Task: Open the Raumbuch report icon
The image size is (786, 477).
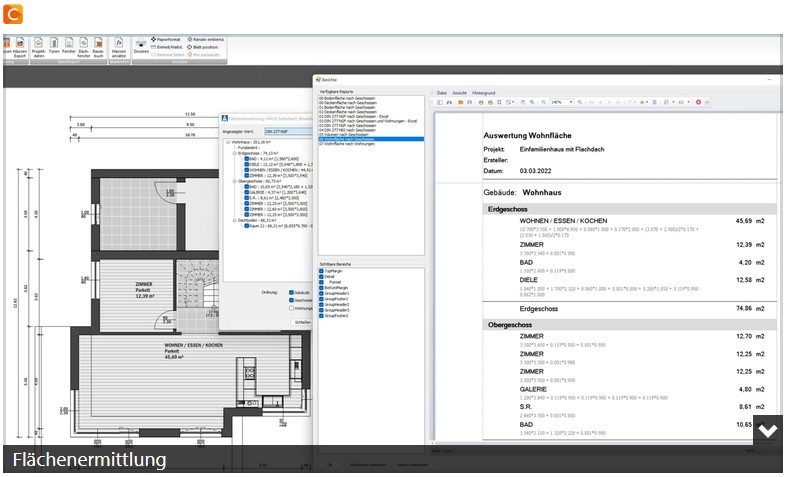Action: 98,47
